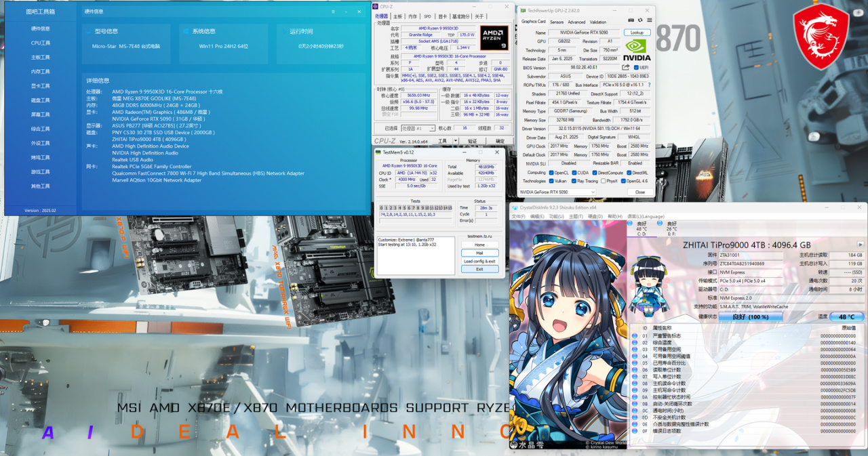Click the Mail button in TestMem5

tap(479, 253)
